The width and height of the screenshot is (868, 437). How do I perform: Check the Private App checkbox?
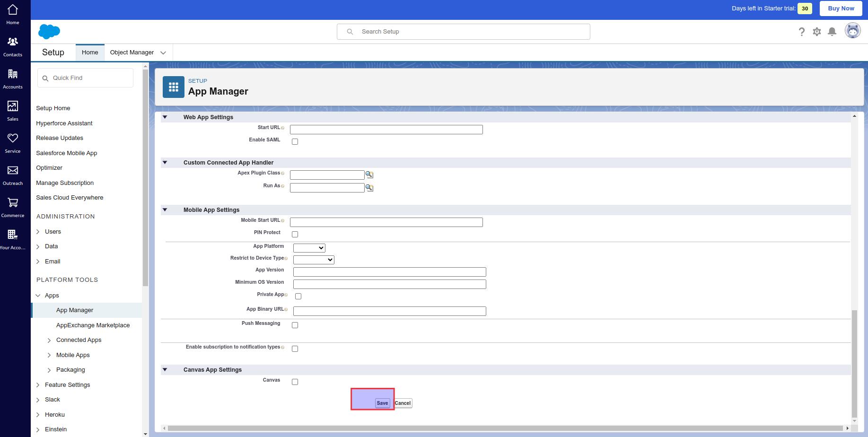[298, 296]
